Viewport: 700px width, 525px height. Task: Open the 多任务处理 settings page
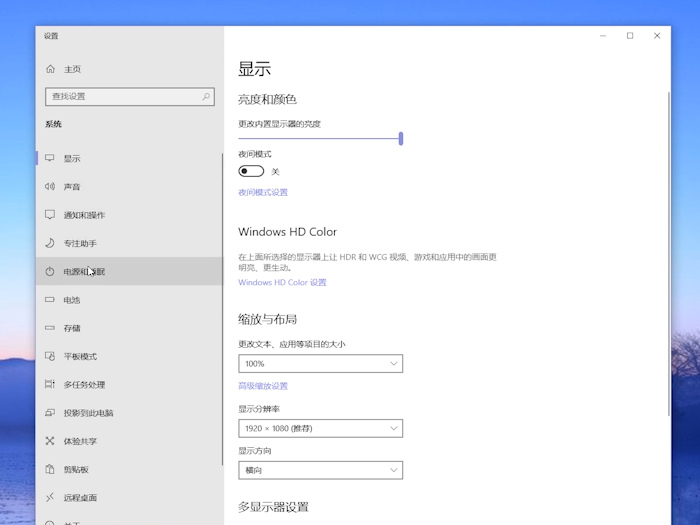click(129, 384)
